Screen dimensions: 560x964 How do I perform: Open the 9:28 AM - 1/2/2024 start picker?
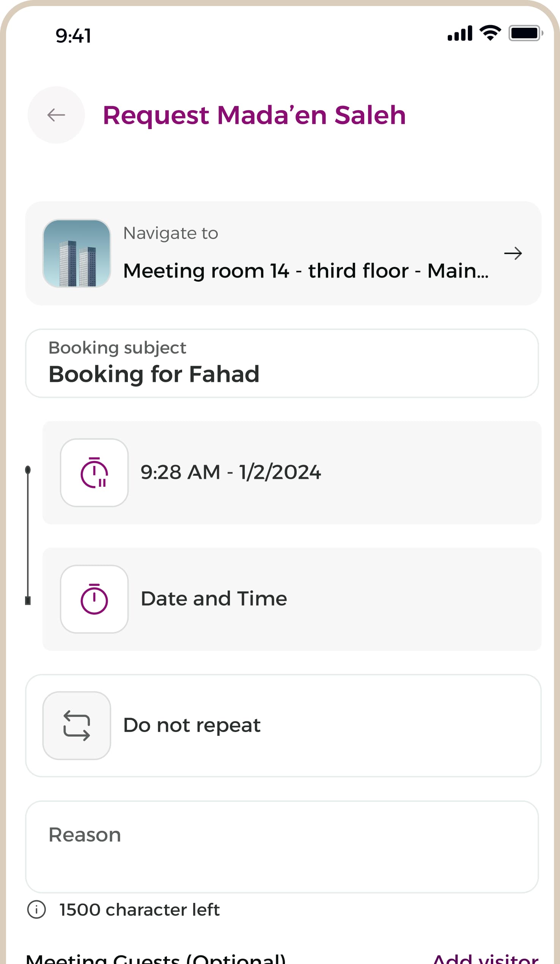coord(292,473)
